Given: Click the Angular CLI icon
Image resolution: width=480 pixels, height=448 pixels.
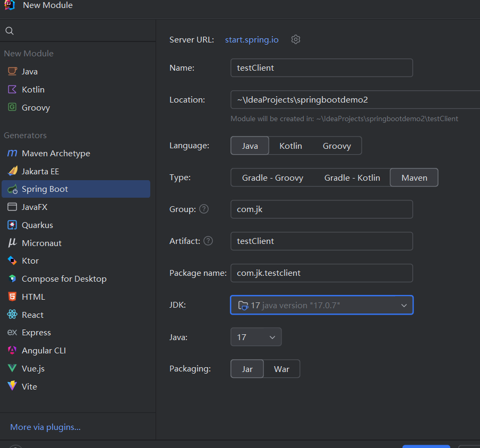Looking at the screenshot, I should (12, 350).
